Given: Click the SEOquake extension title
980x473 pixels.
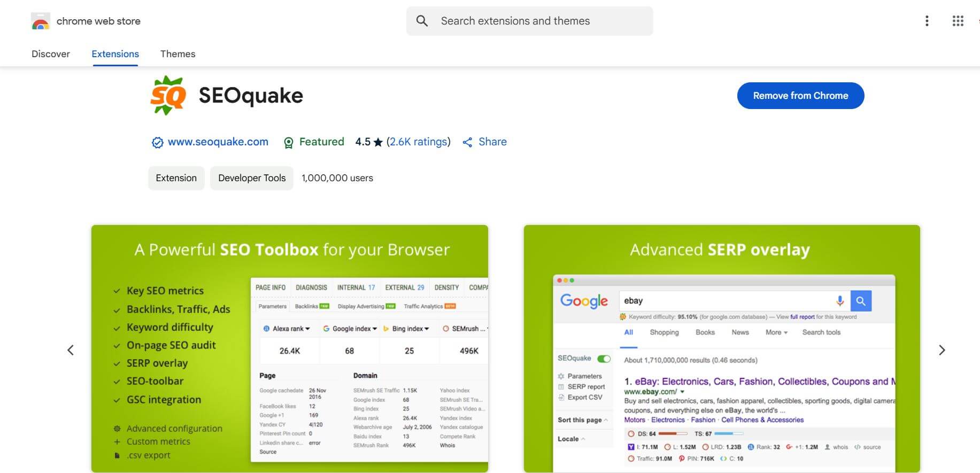Looking at the screenshot, I should [251, 96].
